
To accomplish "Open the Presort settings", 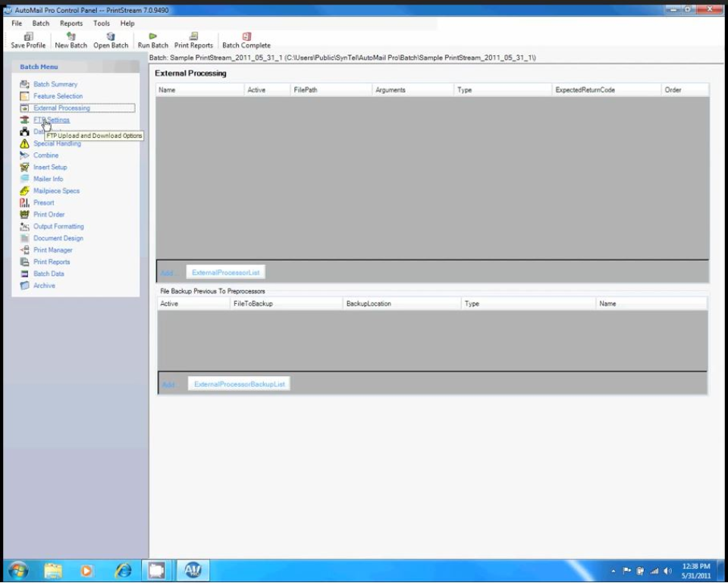I will pos(43,202).
